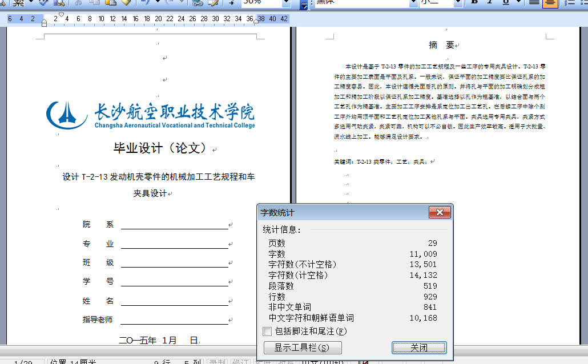Select the first line indent marker on ruler

point(61,15)
